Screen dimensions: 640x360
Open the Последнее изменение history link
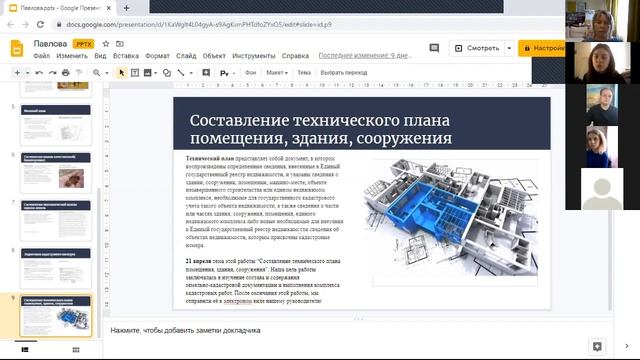pos(365,56)
